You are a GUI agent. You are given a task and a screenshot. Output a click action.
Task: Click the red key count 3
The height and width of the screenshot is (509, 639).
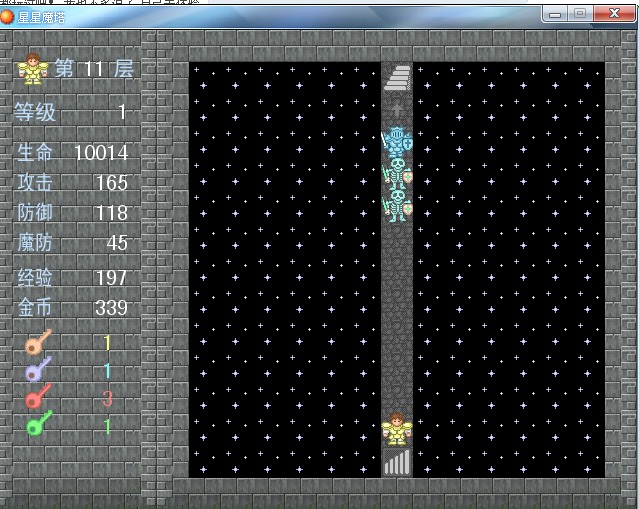click(107, 399)
